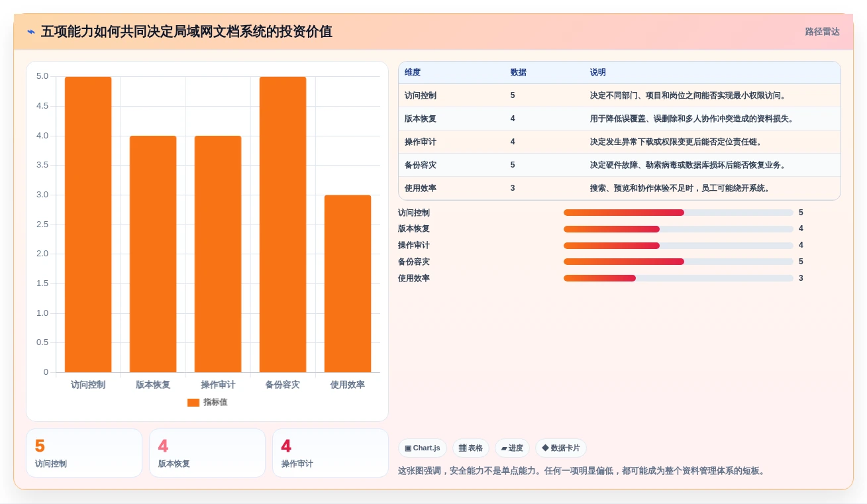Click the 表格 tag chip
Viewport: 867px width, 504px height.
[471, 448]
